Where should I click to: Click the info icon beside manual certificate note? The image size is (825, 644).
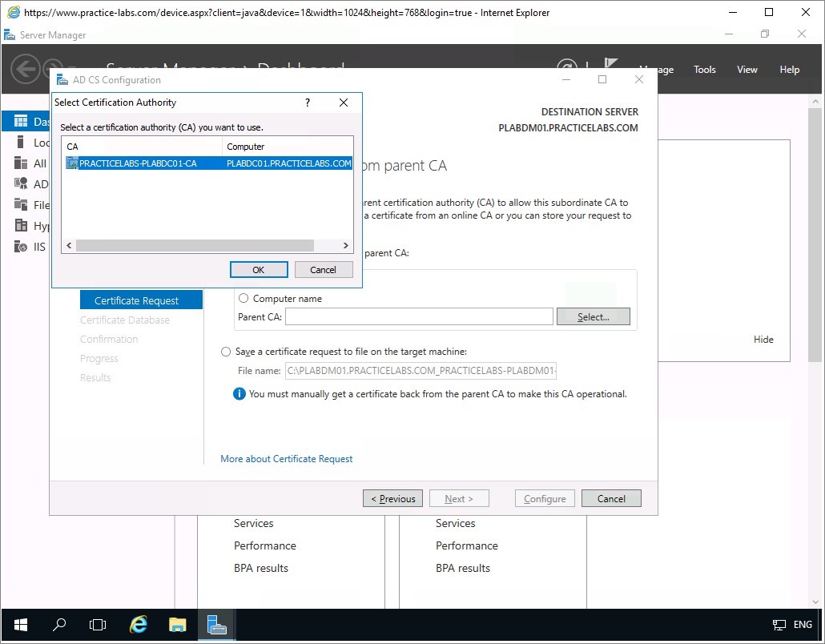pyautogui.click(x=239, y=393)
